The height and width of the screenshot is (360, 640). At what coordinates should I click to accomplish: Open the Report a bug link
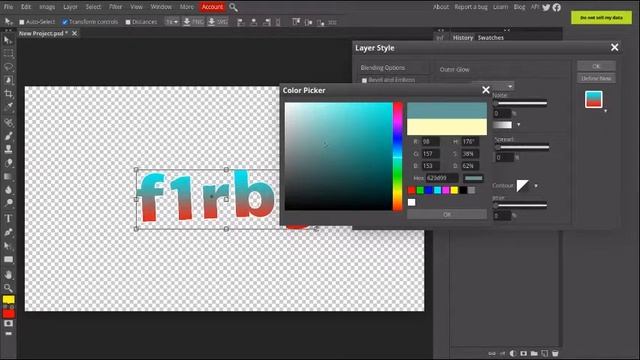coord(471,7)
